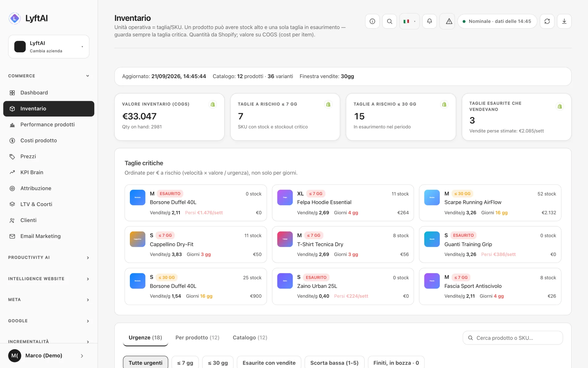Click Shopify icon on Taglie a rischio ≤ 7 GG card
The height and width of the screenshot is (368, 588).
coord(328,104)
